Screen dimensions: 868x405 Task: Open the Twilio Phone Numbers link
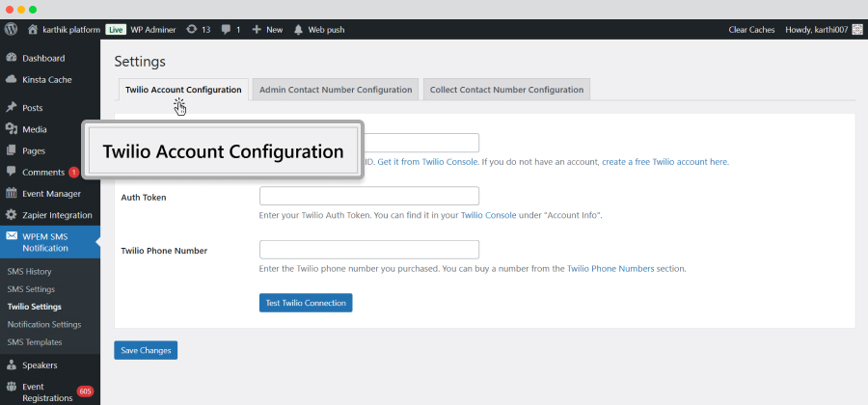pyautogui.click(x=610, y=269)
